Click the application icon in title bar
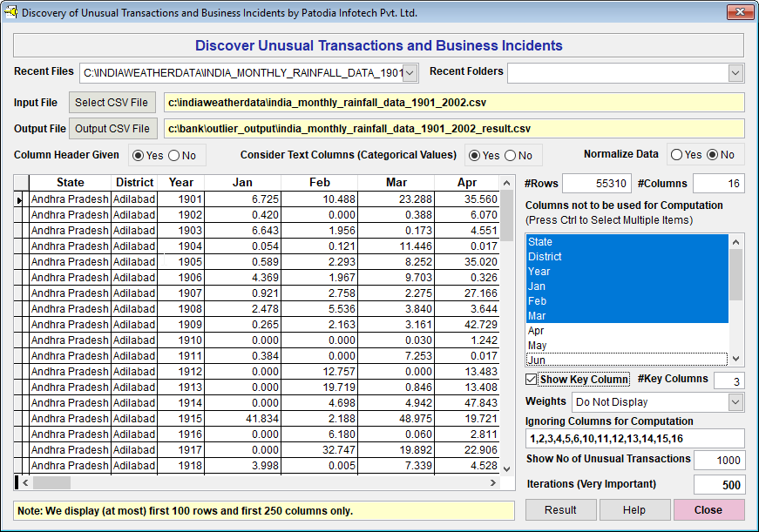This screenshot has width=759, height=532. pos(11,12)
